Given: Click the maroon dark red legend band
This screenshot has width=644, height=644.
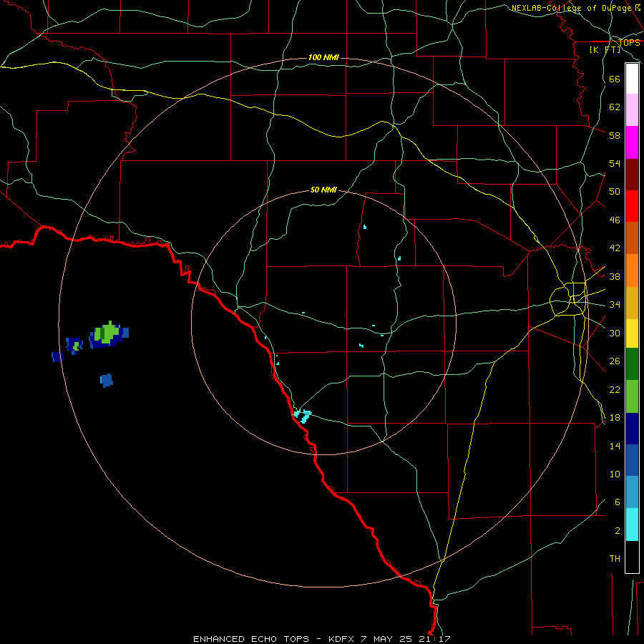Looking at the screenshot, I should [632, 174].
